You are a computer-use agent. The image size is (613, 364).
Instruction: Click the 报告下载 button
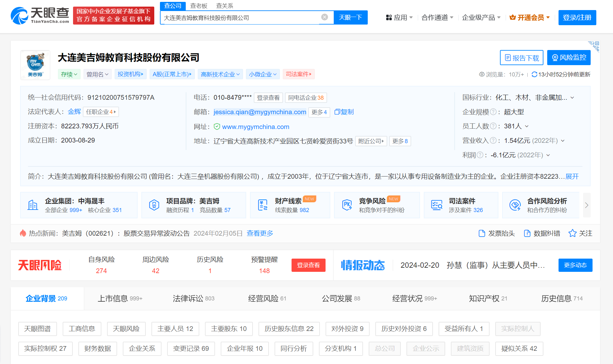pos(522,58)
